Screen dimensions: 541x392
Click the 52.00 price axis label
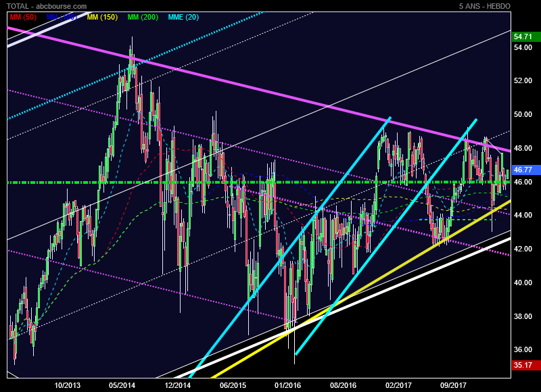(x=523, y=80)
